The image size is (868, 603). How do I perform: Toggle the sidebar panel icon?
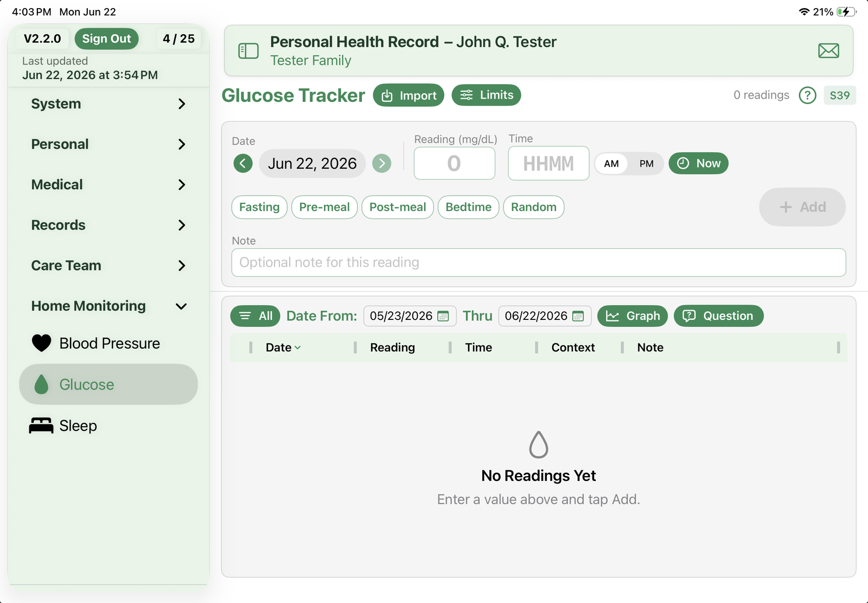pyautogui.click(x=248, y=51)
